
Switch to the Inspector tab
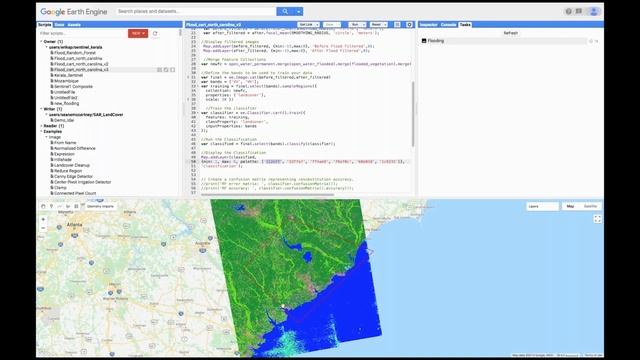(x=429, y=25)
